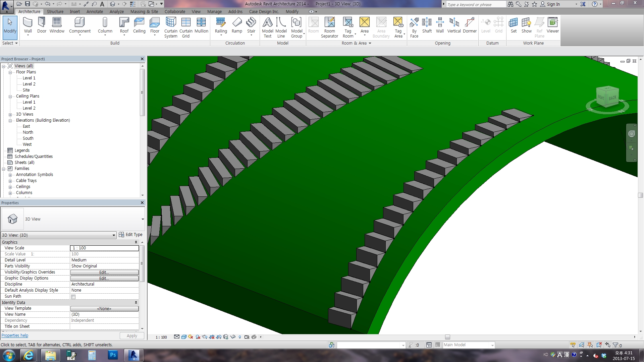
Task: Open the Annotate ribbon tab
Action: [95, 11]
